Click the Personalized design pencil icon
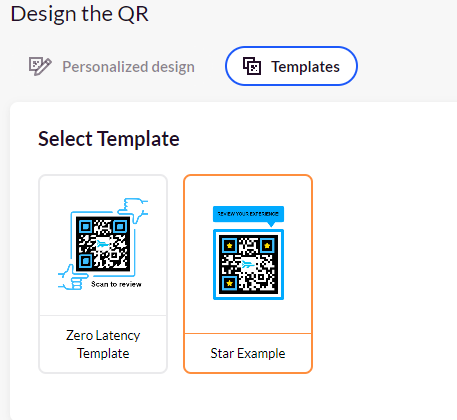The image size is (457, 420). tap(40, 66)
